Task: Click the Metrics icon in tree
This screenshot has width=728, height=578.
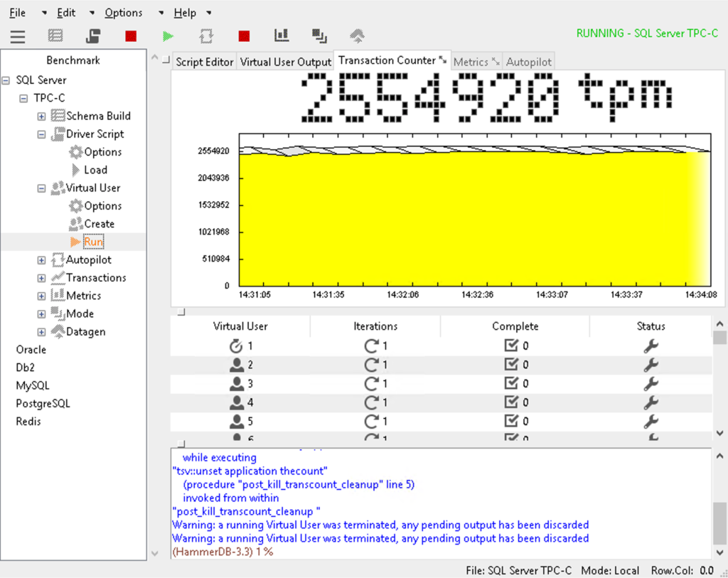Action: pyautogui.click(x=58, y=296)
